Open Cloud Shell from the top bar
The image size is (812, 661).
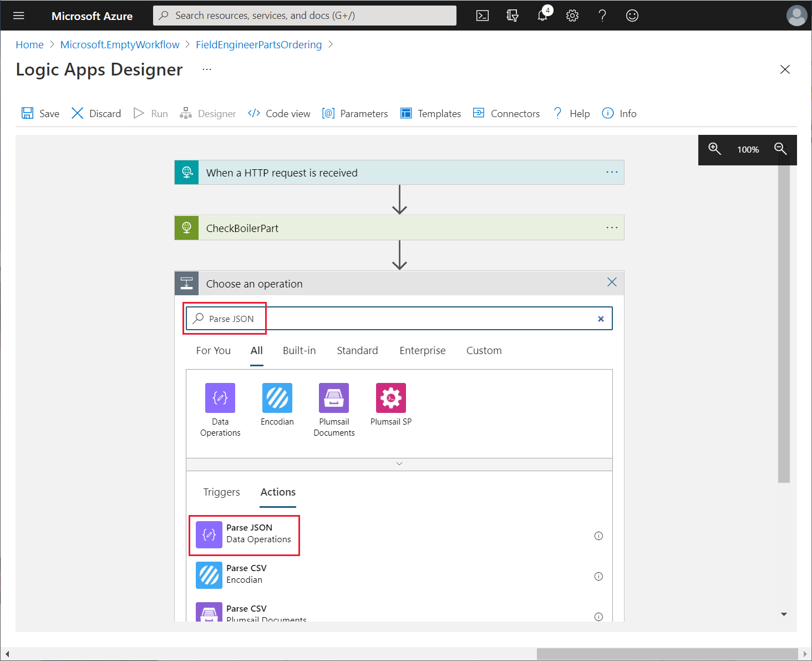point(483,16)
